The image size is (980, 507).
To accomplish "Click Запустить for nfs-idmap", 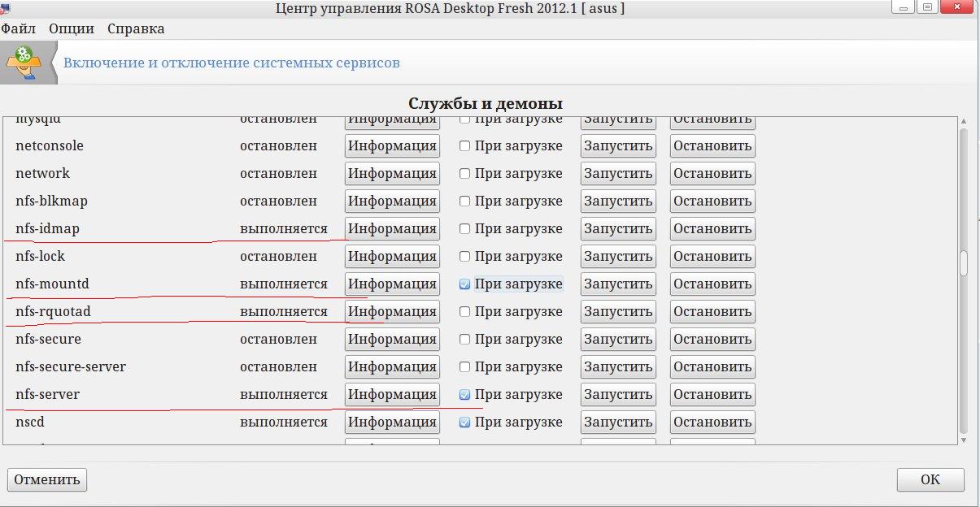I will [x=618, y=229].
